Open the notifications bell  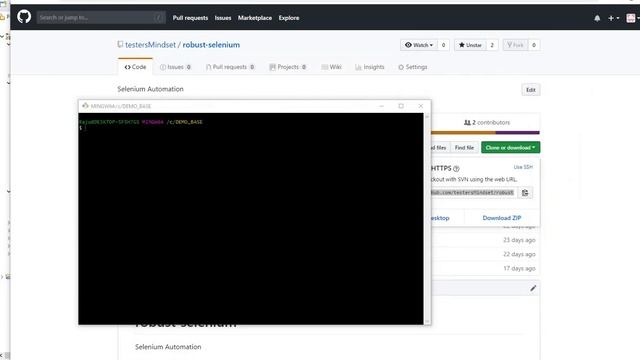(597, 18)
